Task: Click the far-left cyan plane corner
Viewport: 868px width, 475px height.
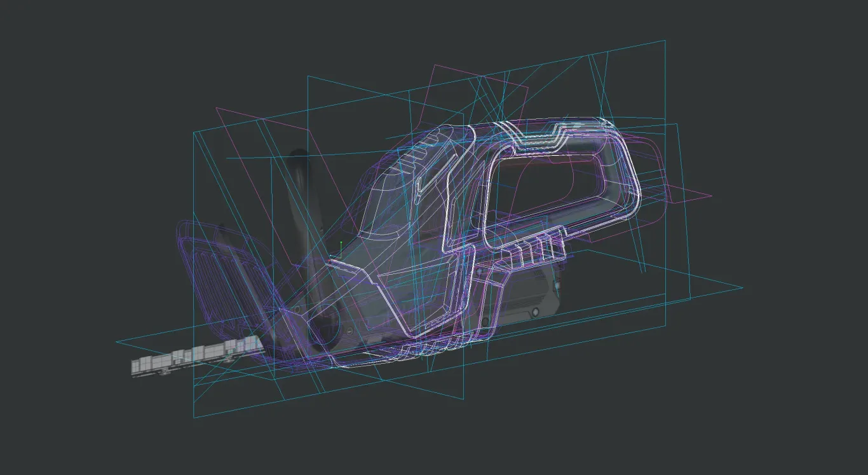Action: (x=116, y=342)
